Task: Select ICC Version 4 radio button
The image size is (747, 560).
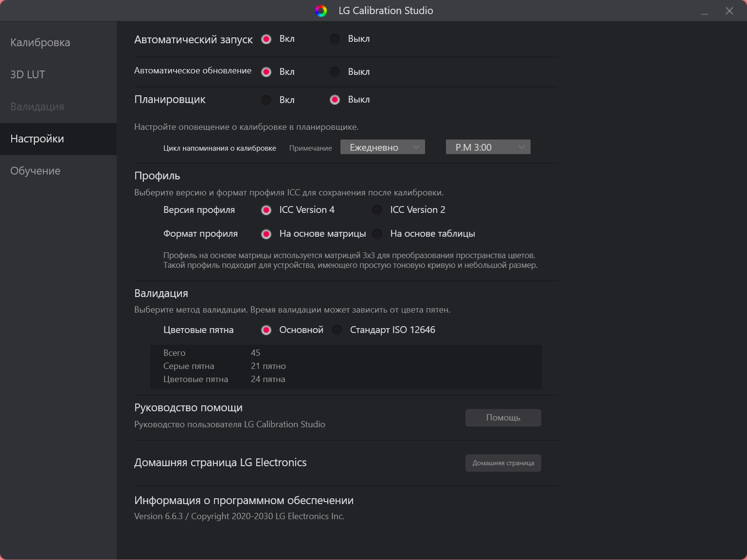Action: pyautogui.click(x=266, y=210)
